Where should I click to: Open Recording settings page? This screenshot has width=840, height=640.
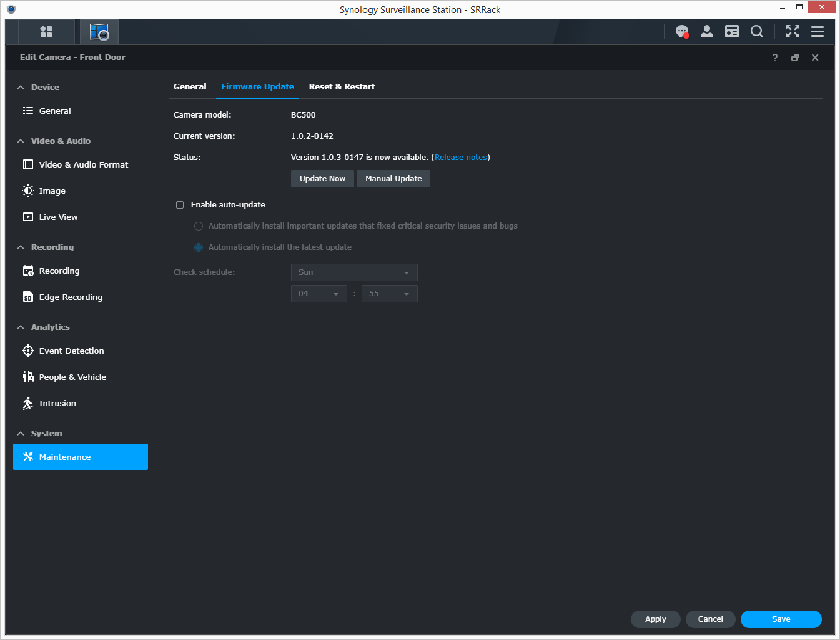point(81,271)
